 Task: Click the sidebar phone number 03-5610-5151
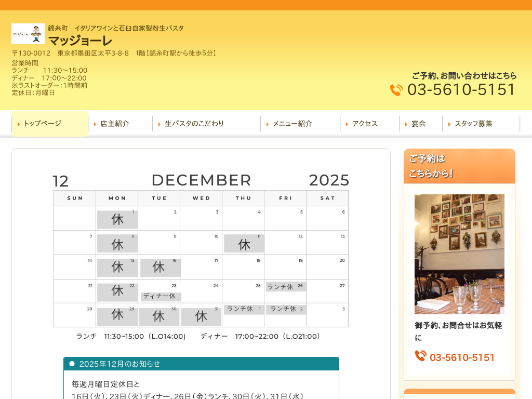click(x=462, y=357)
